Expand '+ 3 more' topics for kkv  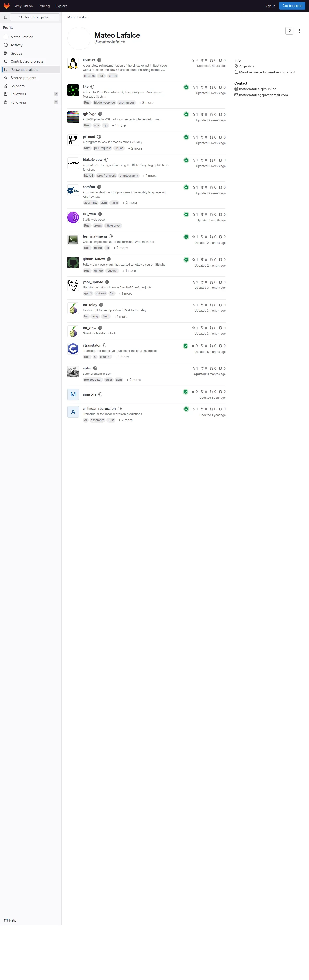(x=146, y=102)
